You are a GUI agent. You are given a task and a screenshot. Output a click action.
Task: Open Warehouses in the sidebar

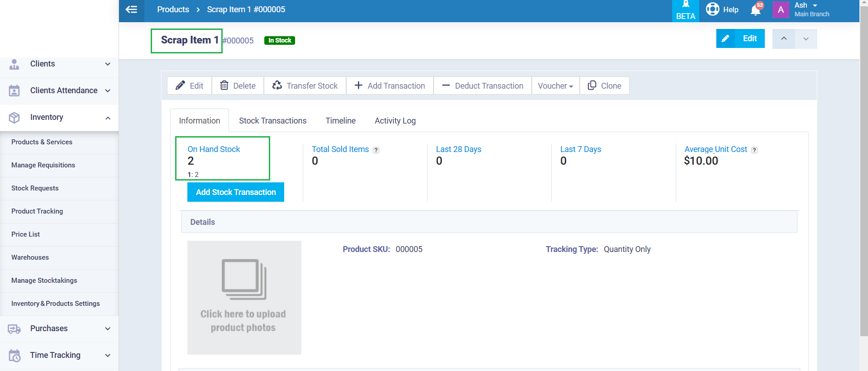pyautogui.click(x=30, y=257)
